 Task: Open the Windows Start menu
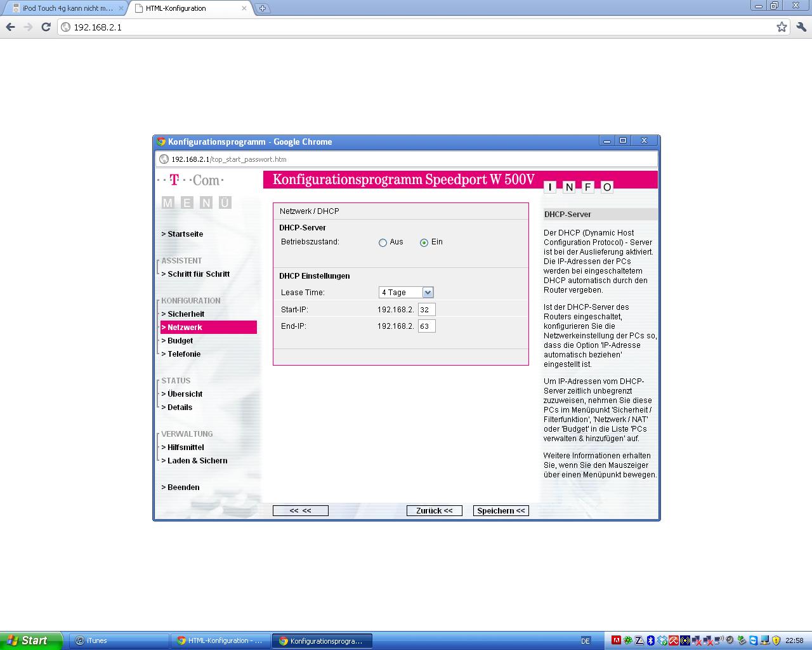click(31, 640)
